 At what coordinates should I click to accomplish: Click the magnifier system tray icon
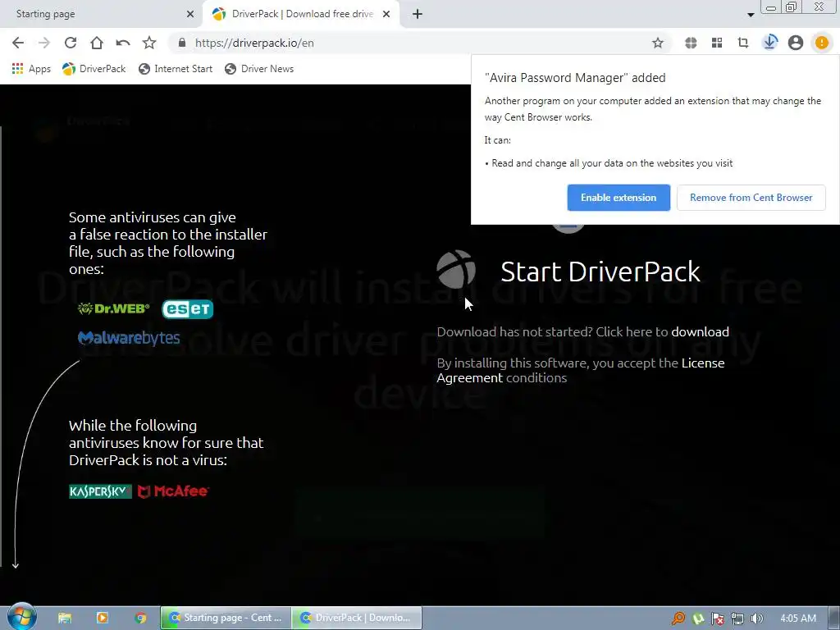[x=678, y=619]
